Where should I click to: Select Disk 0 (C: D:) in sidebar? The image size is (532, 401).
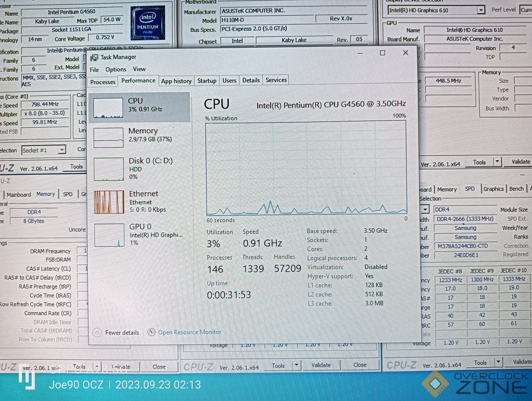coord(140,168)
